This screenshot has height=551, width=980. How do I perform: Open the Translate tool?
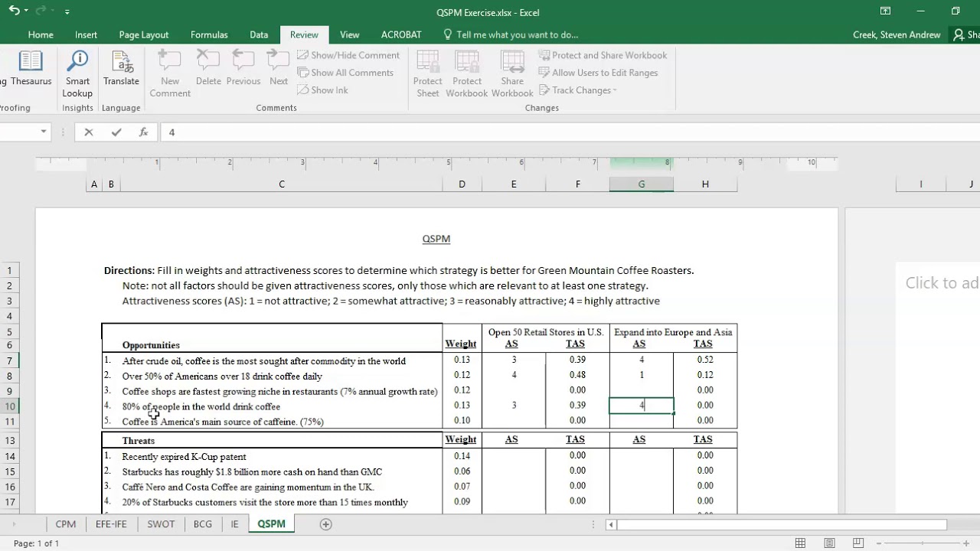121,69
